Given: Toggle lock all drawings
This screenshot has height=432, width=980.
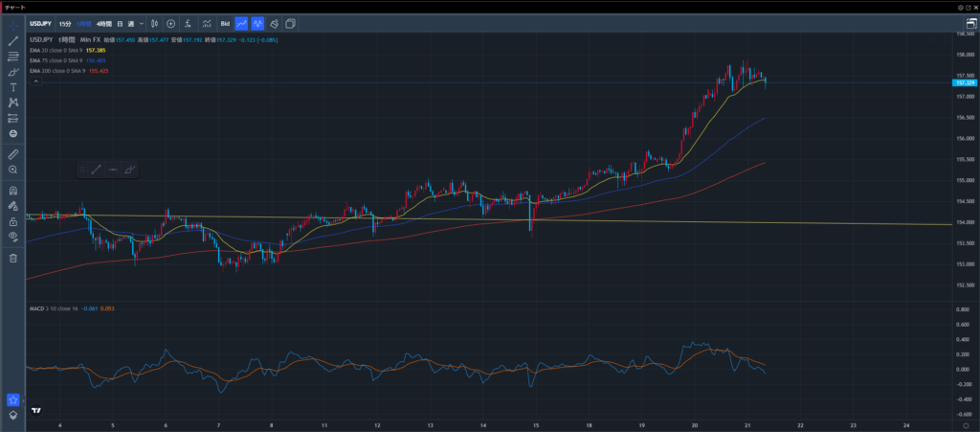Looking at the screenshot, I should pyautogui.click(x=13, y=220).
